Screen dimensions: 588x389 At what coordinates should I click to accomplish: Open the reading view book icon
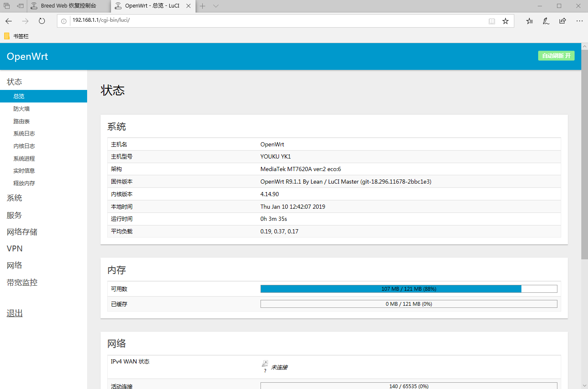point(492,21)
